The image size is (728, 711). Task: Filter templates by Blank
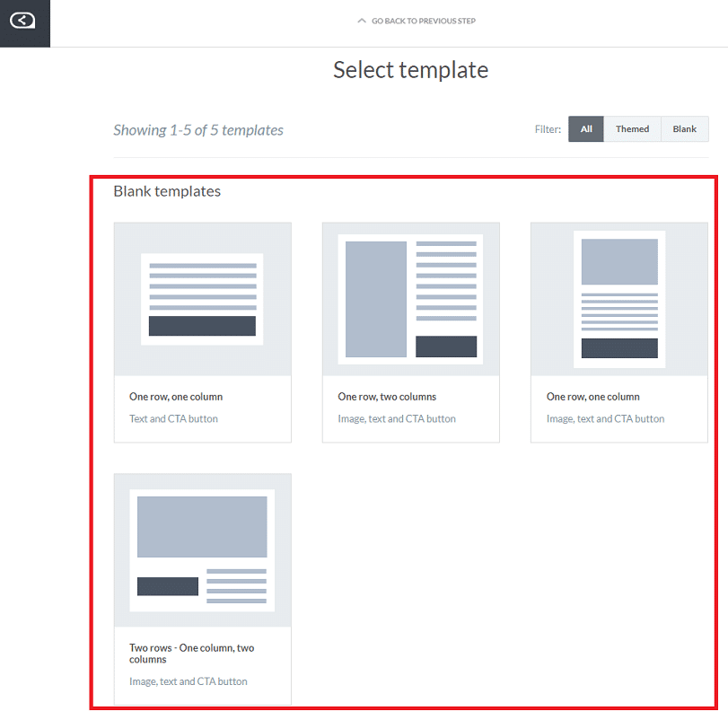point(684,129)
